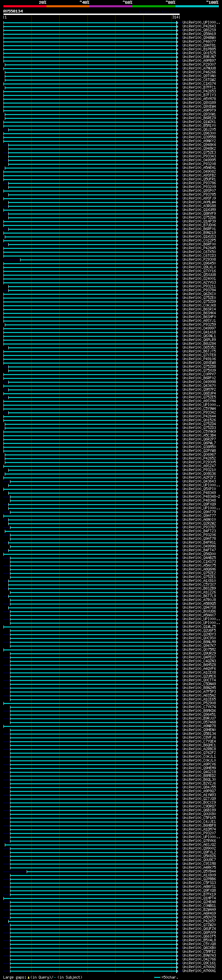The width and height of the screenshot is (222, 980).
Task: Select the UniRef100_P29308 label
Action: pos(199,260)
